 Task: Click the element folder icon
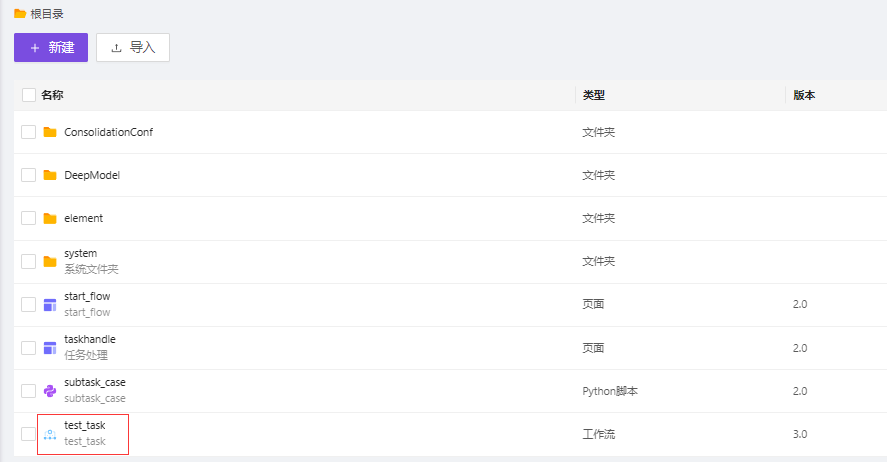(x=50, y=218)
